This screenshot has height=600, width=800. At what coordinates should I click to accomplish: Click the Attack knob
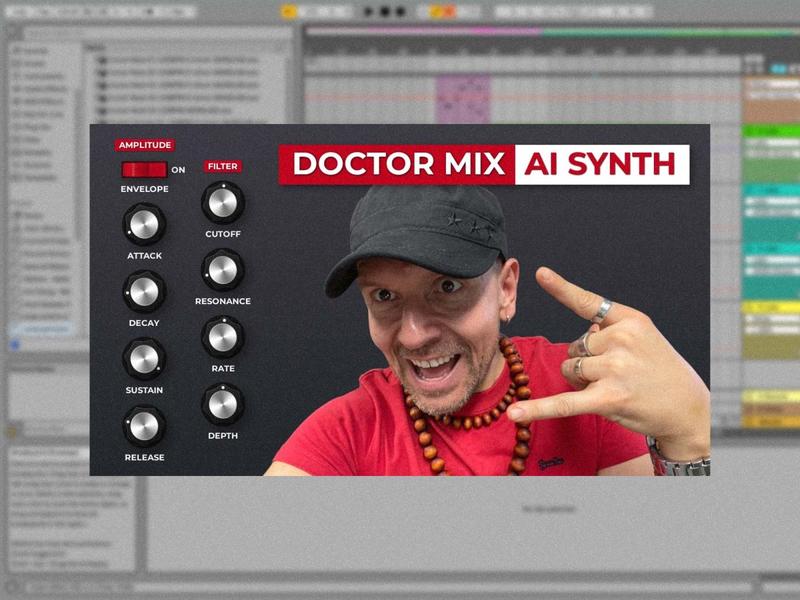144,224
